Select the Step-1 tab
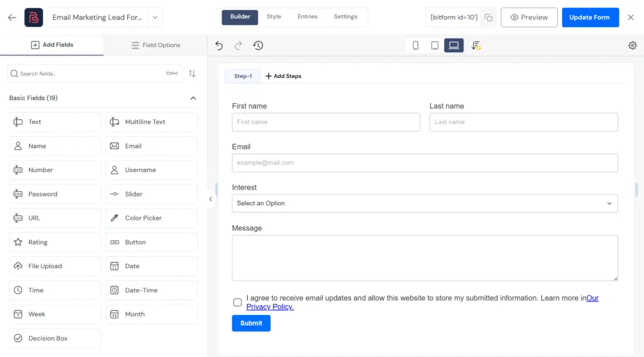 pos(243,76)
